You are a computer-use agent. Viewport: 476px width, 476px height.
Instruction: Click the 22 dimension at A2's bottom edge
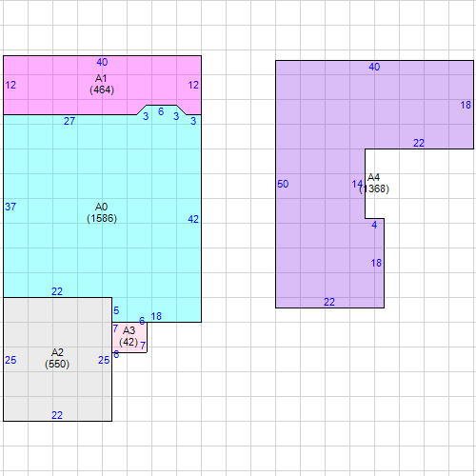point(57,415)
